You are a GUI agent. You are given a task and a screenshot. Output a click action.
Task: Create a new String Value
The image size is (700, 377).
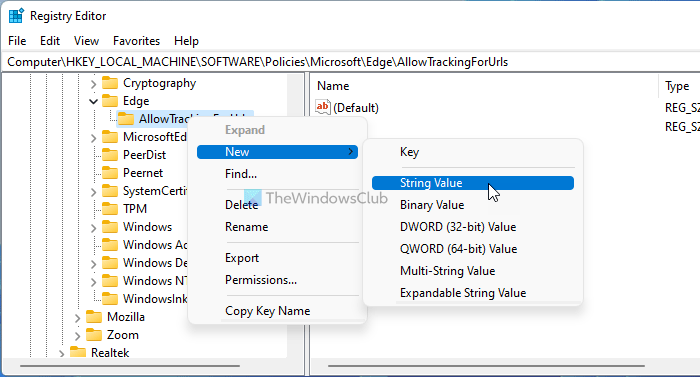pyautogui.click(x=473, y=183)
